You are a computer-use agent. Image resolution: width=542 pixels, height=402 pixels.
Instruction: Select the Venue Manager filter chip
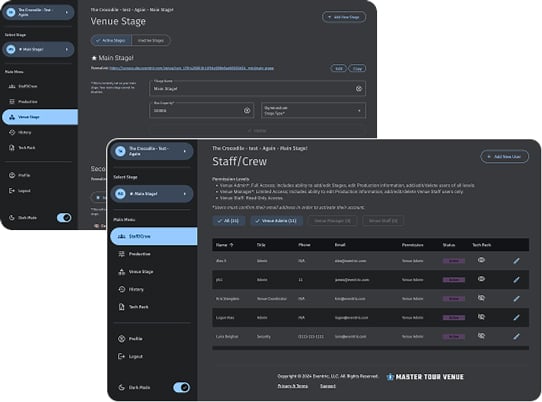pos(332,221)
